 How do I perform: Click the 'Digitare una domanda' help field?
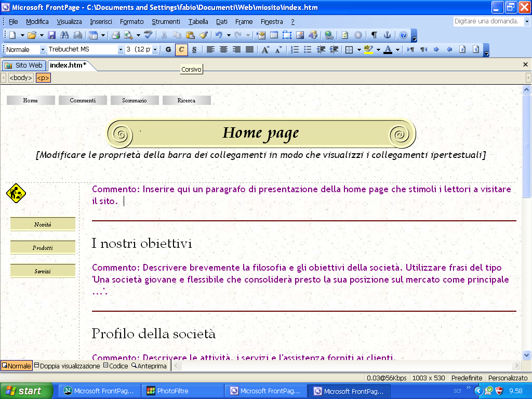point(488,21)
